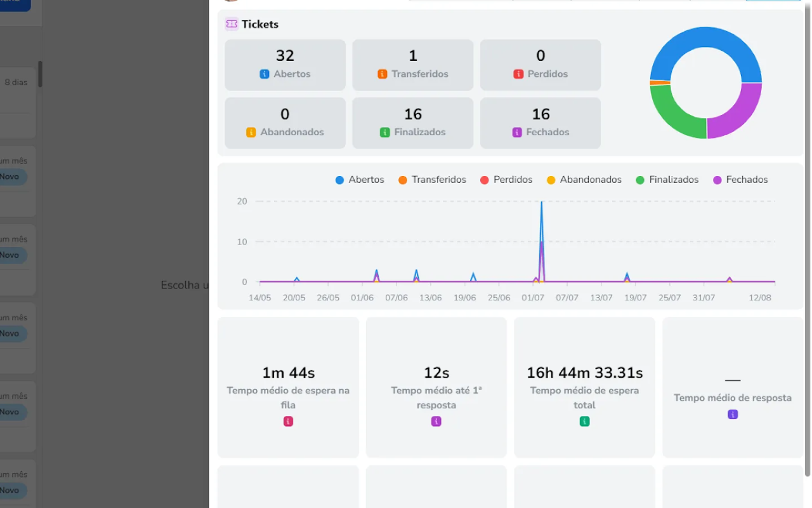This screenshot has width=812, height=508.
Task: Click the Tickets section heading
Action: (260, 24)
